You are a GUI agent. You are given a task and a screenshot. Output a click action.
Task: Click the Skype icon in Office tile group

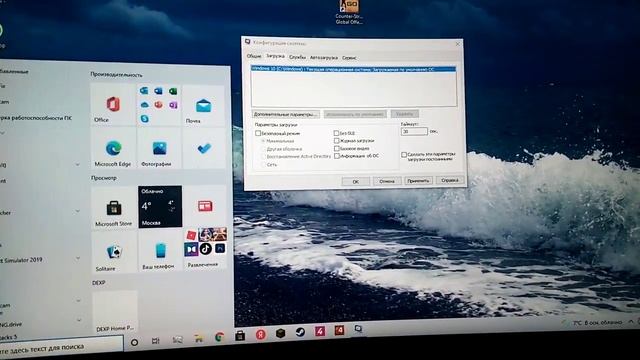(144, 118)
